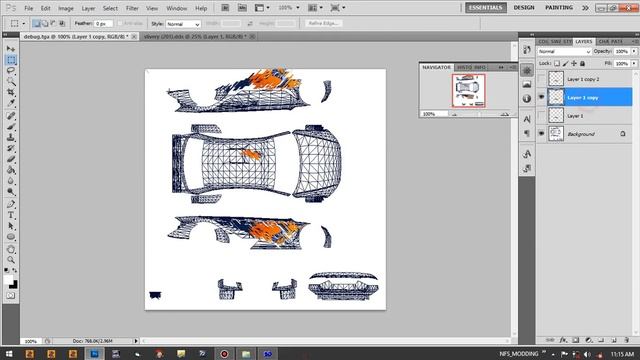Open the Screen Mode dropdown
The image size is (640, 360).
(x=337, y=8)
